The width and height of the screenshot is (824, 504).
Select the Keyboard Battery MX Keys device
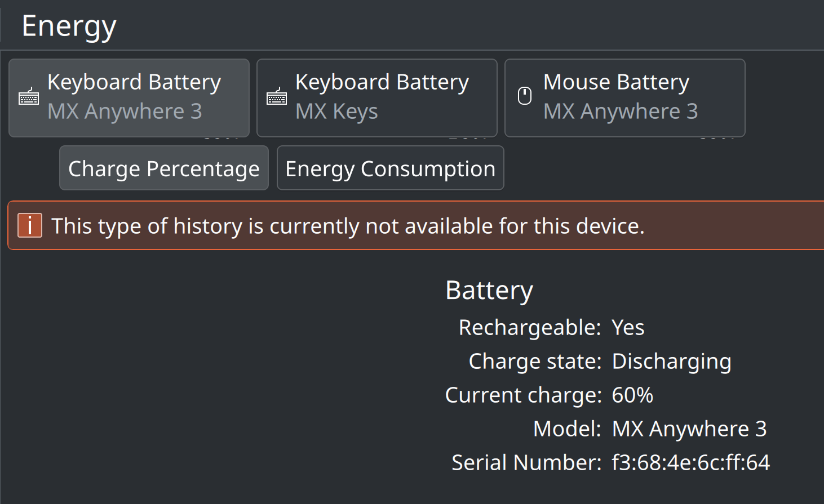[x=377, y=98]
